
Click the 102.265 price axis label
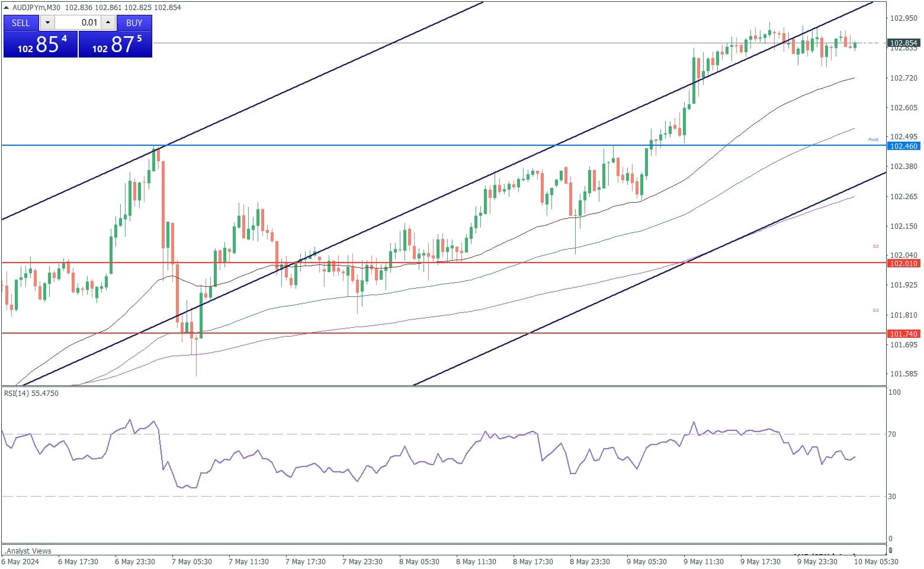(x=904, y=196)
